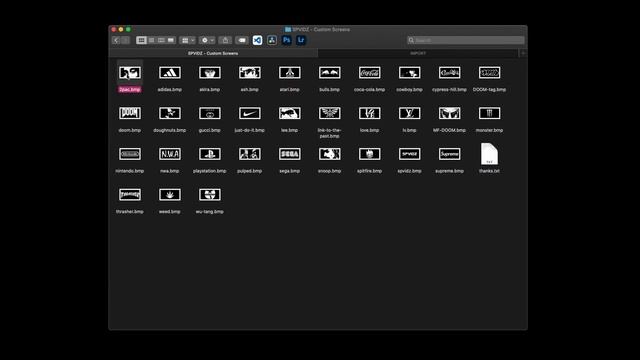Click the wu-tang.bmp file name
Screen dimensions: 640x360
[x=210, y=212]
